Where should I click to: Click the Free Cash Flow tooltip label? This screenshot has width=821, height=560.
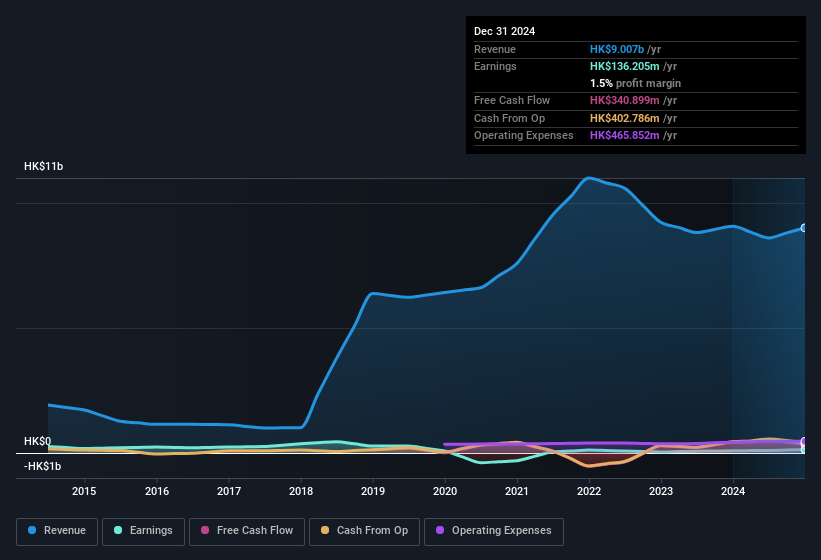pyautogui.click(x=512, y=100)
